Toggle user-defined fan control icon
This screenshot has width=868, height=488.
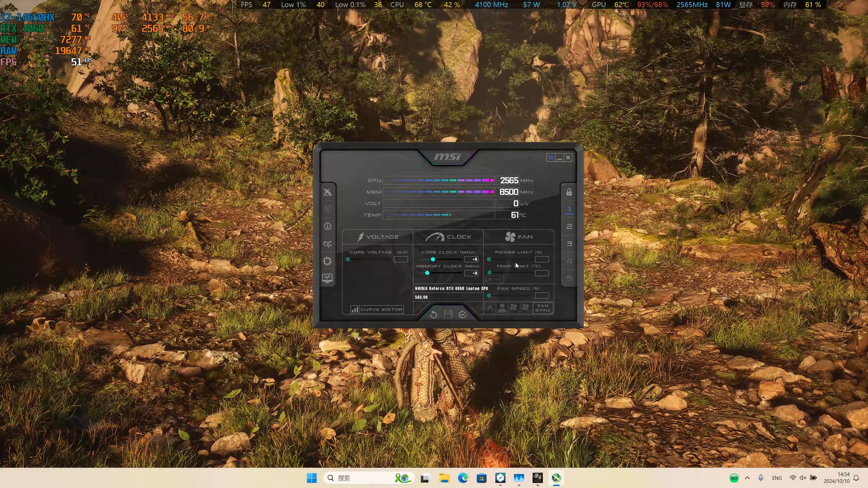click(x=502, y=308)
